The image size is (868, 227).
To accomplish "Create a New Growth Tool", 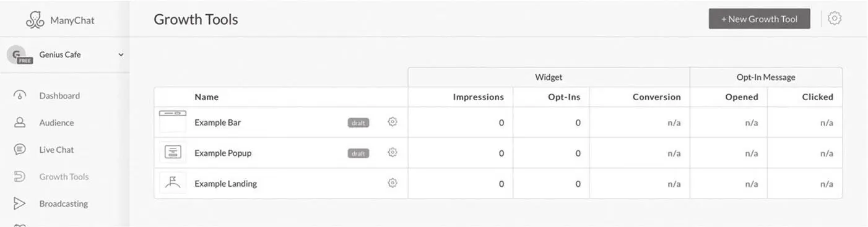I will [759, 19].
